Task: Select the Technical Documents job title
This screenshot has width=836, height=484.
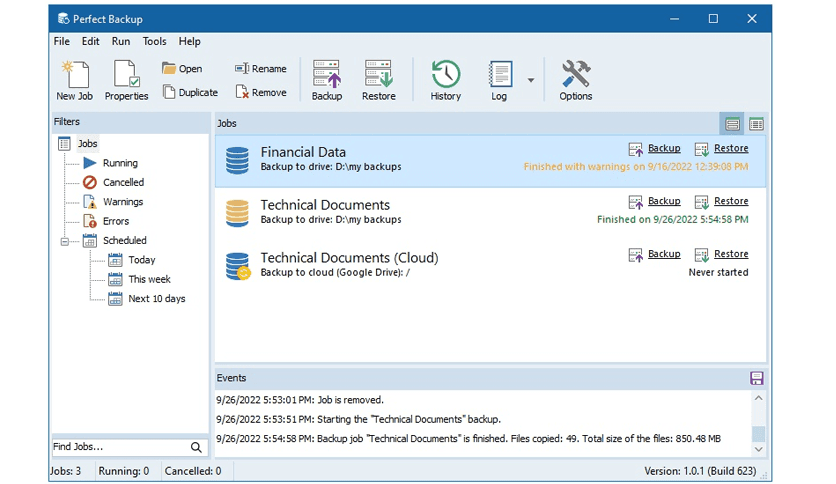Action: click(x=325, y=205)
